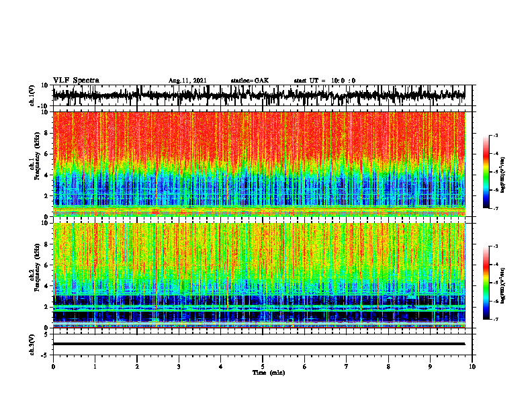Click the "5" tick on ch.3(V) axis
The height and width of the screenshot is (411, 532).
[46, 334]
